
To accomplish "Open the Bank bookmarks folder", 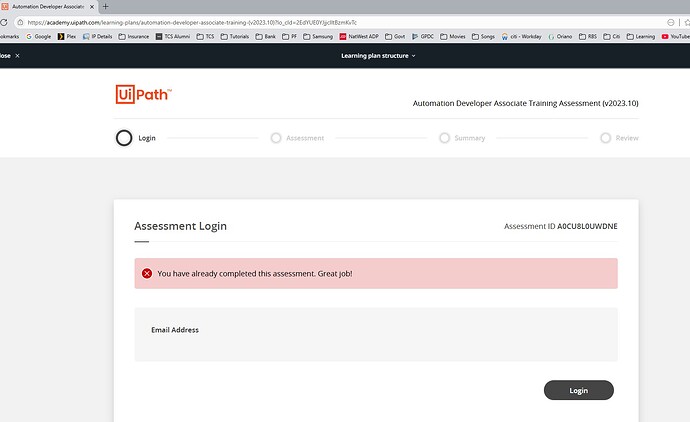I will [x=266, y=37].
